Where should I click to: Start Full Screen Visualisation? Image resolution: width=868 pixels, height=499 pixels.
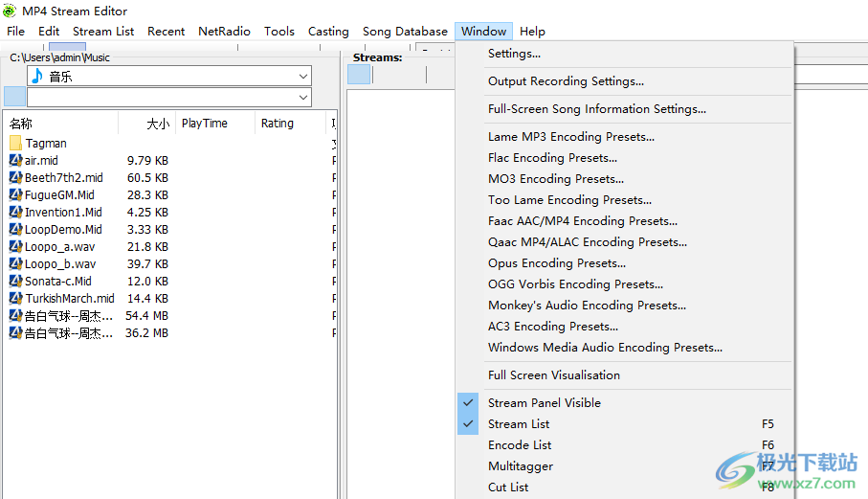624,374
